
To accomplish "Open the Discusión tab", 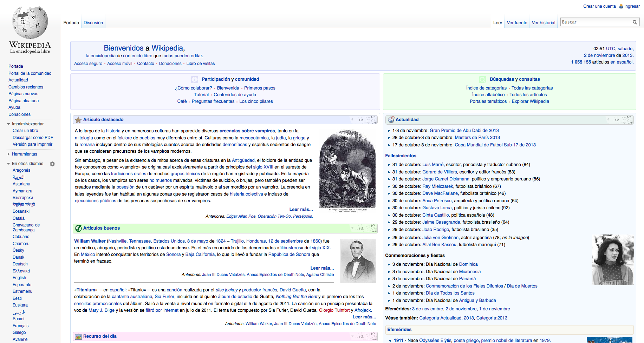I will (93, 23).
